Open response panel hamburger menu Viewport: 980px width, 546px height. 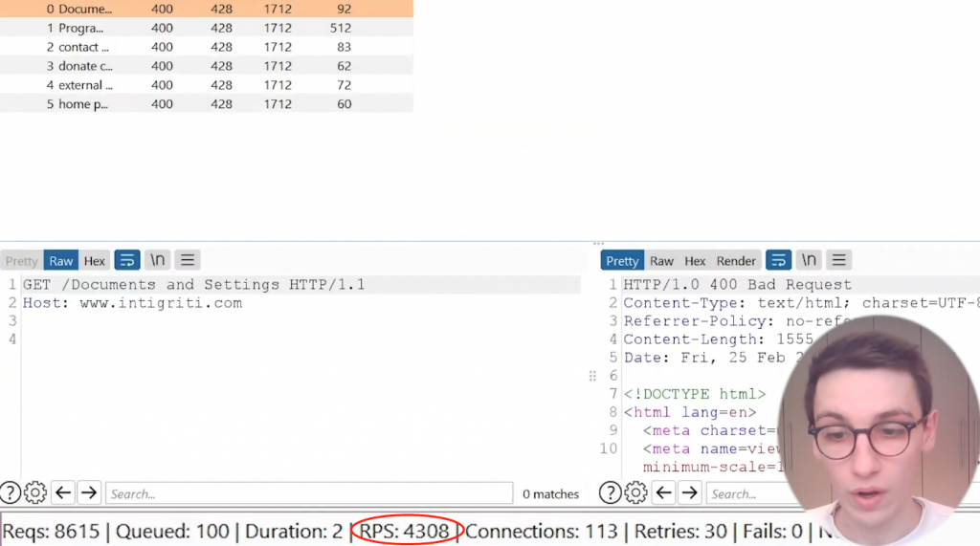point(838,260)
